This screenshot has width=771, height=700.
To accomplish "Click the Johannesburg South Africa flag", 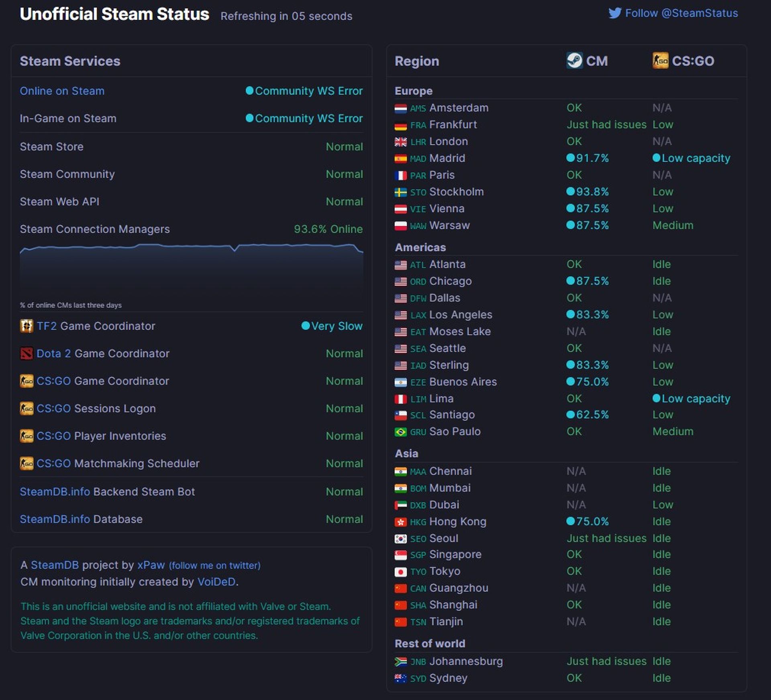I will [x=400, y=661].
